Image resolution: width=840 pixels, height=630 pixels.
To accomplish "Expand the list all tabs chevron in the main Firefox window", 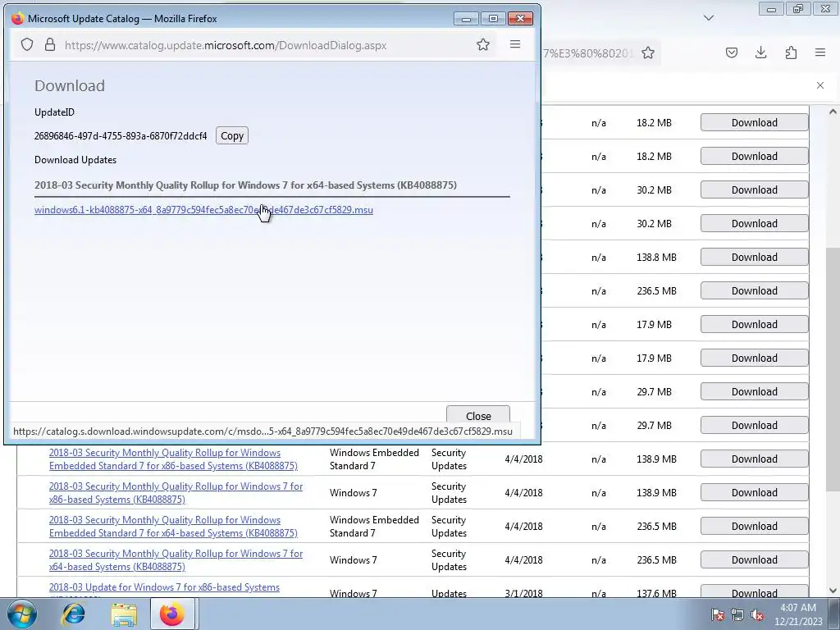I will (708, 18).
